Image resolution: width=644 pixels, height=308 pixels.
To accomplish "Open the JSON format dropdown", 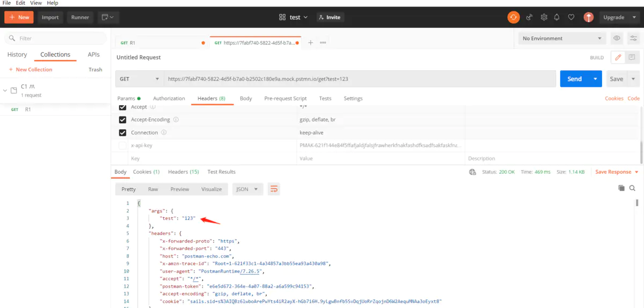I will pos(247,189).
